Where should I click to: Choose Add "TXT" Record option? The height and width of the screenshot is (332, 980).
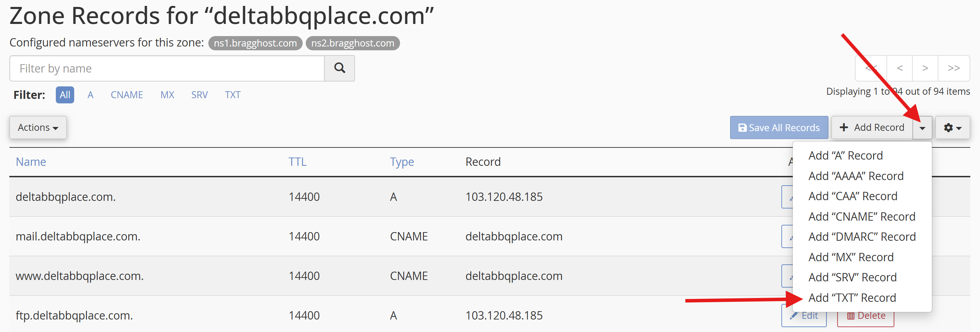click(852, 298)
